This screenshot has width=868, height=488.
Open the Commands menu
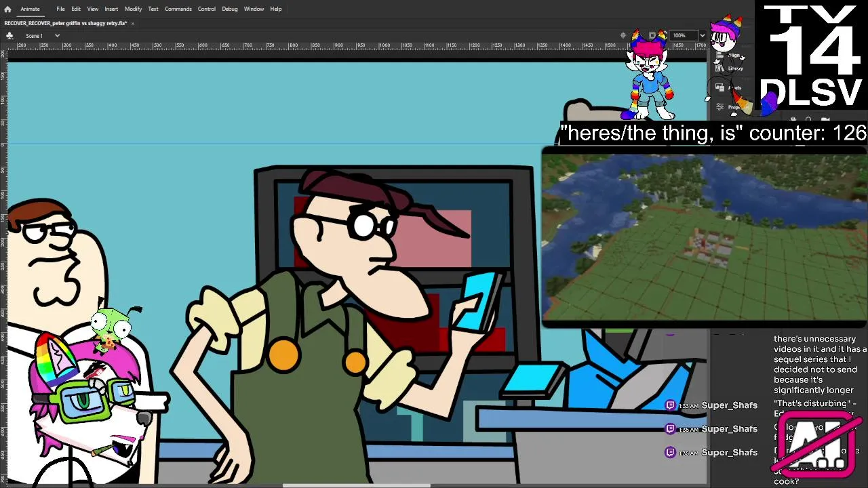click(x=178, y=9)
